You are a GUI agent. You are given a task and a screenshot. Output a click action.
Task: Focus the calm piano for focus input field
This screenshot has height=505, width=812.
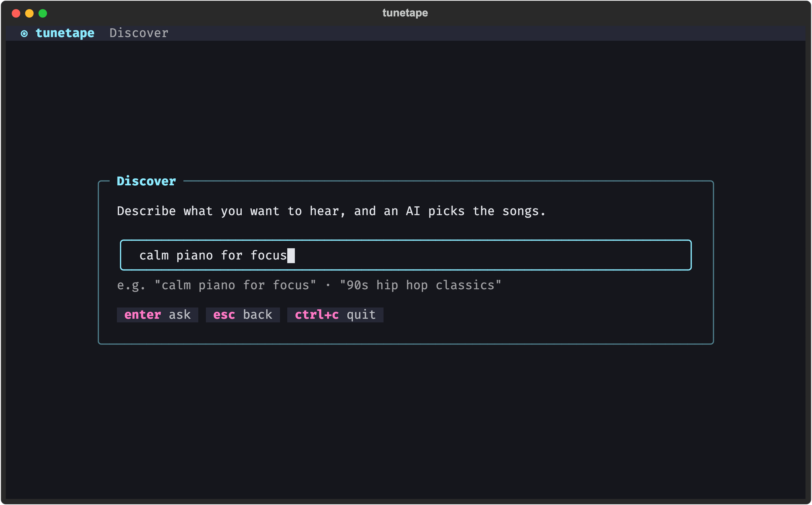click(x=405, y=255)
